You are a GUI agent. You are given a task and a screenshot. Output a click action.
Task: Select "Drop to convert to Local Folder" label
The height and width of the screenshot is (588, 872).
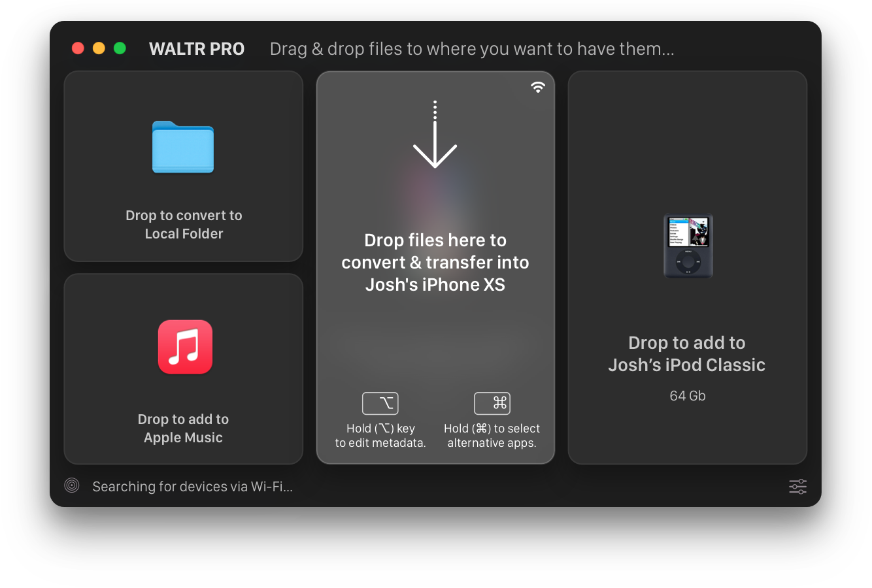pos(184,225)
